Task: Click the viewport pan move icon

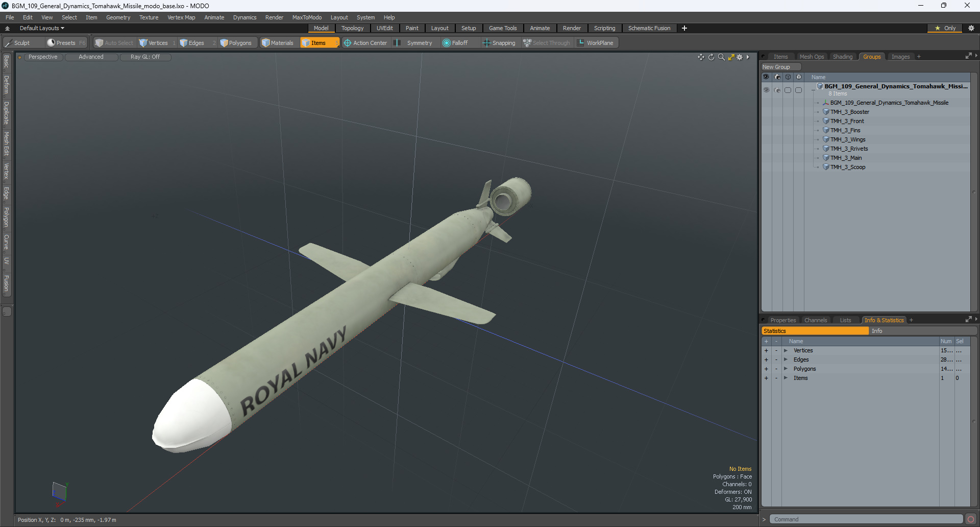Action: pos(701,57)
